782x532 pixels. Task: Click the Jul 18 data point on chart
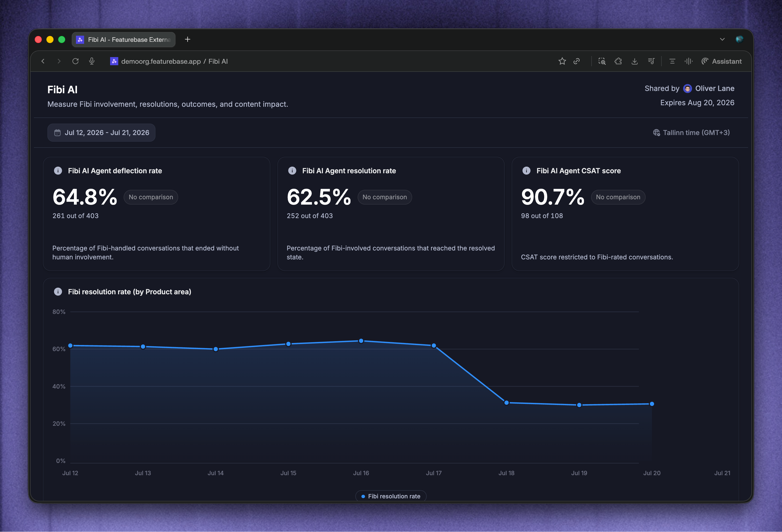pos(506,403)
